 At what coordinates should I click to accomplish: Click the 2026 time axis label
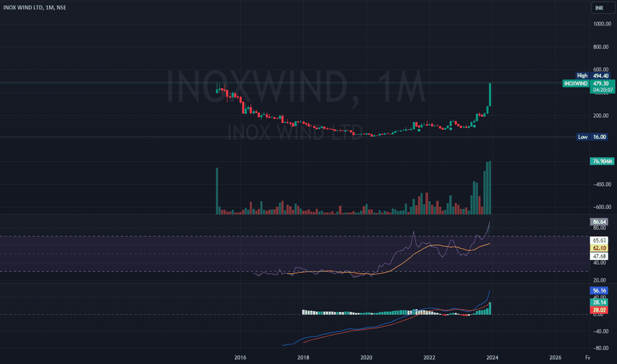point(555,357)
